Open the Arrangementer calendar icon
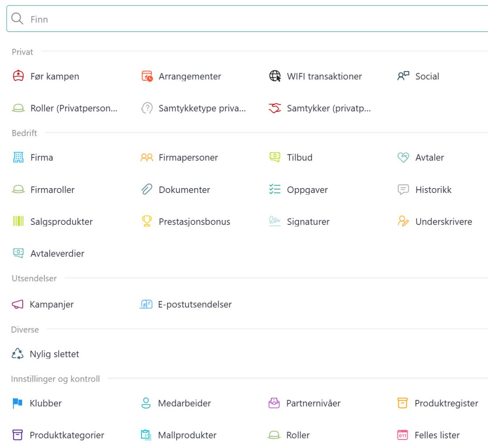The width and height of the screenshot is (488, 448). pyautogui.click(x=147, y=76)
